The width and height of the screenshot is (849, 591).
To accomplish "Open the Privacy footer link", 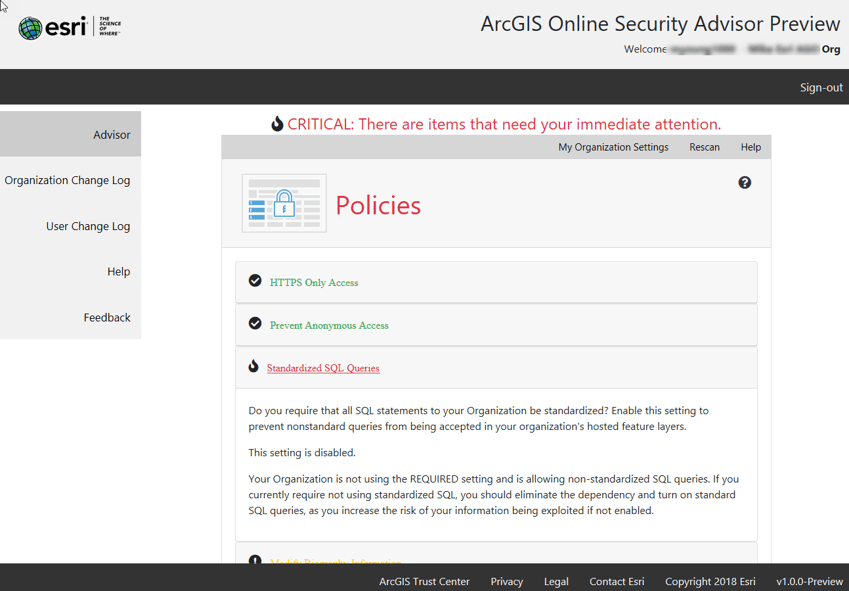I will tap(507, 582).
